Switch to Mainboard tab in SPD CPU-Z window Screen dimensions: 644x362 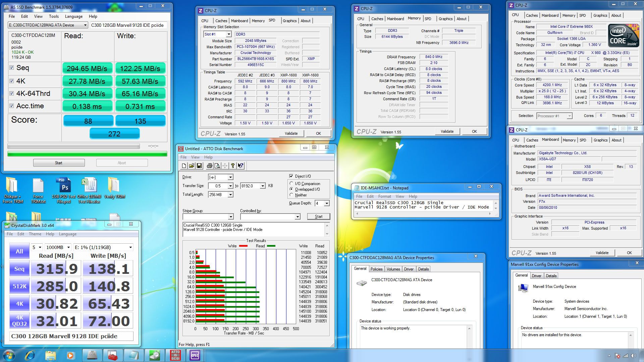pos(239,21)
